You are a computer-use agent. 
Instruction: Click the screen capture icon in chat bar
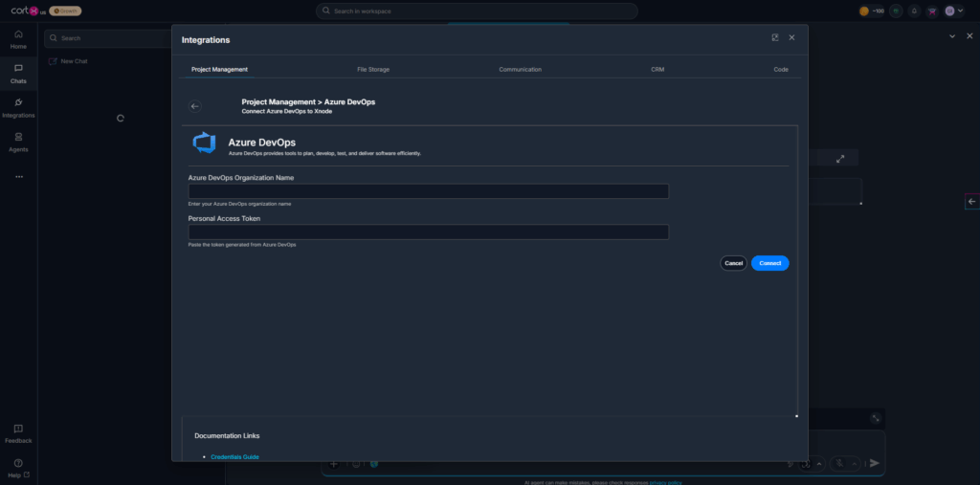point(806,464)
